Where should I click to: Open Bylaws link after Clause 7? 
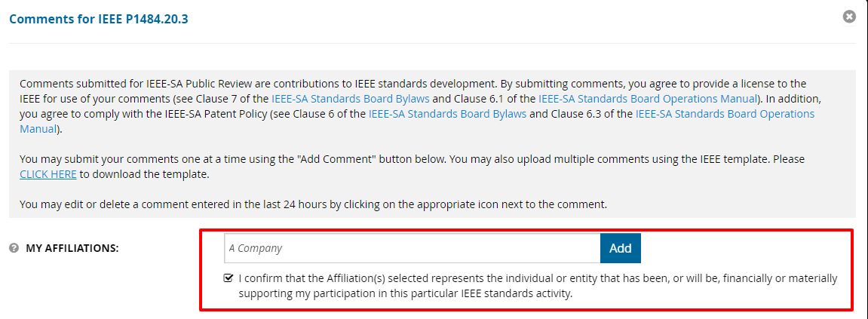[351, 99]
